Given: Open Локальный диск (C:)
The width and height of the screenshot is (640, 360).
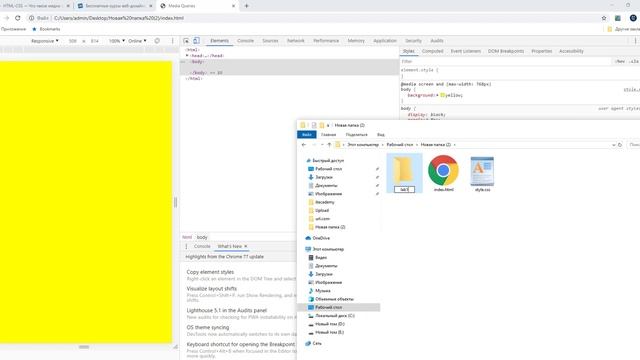Looking at the screenshot, I should point(335,316).
